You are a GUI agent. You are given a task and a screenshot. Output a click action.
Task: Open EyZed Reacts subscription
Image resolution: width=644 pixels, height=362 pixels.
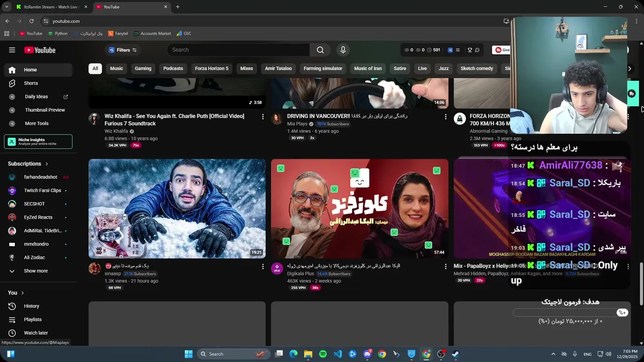[38, 217]
